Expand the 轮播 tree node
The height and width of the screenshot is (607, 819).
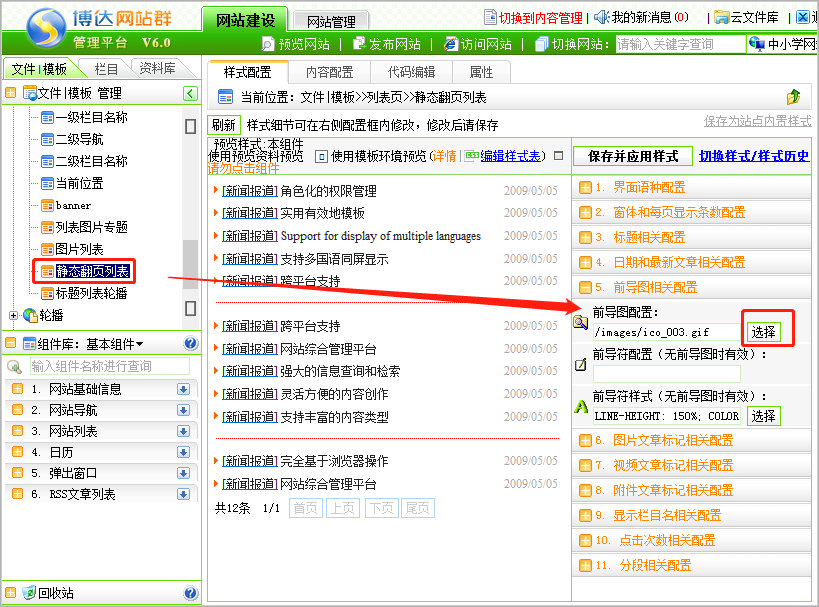[13, 316]
